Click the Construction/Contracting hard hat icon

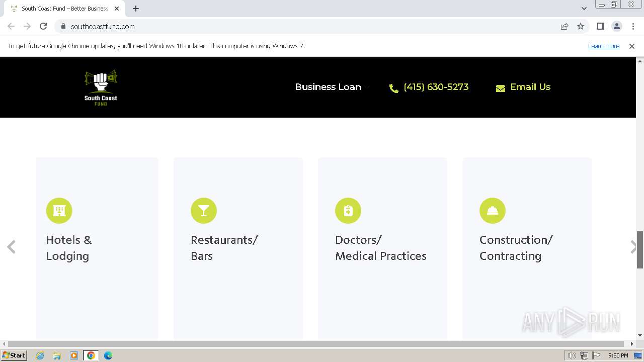(493, 211)
